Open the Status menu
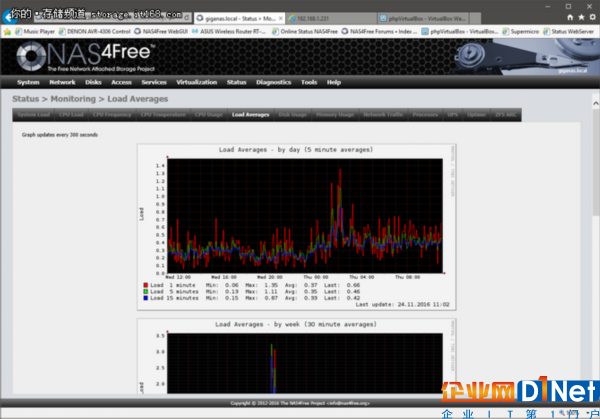This screenshot has width=600, height=419. (x=236, y=82)
